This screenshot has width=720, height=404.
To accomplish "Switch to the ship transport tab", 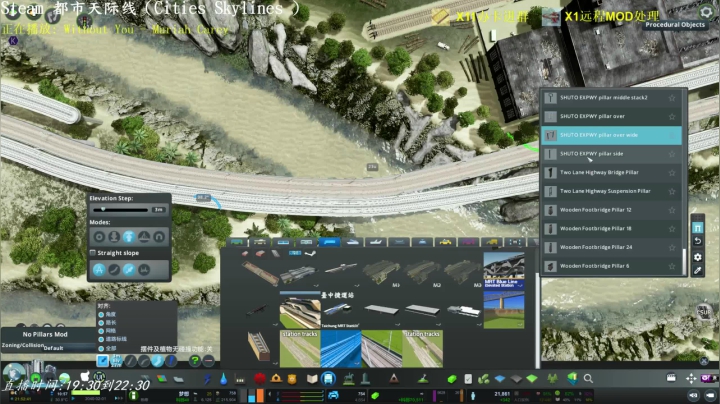I will [352, 242].
